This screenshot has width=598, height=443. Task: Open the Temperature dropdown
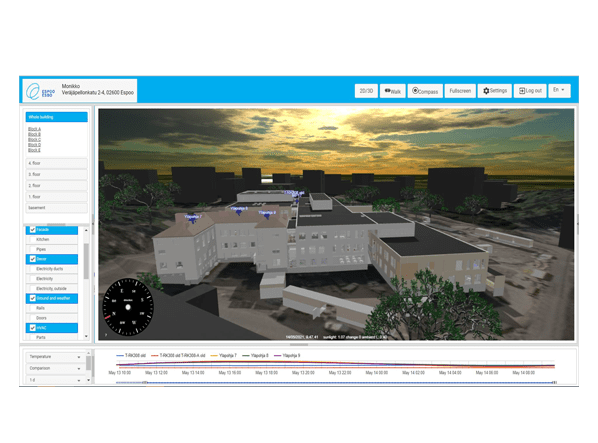pos(55,357)
